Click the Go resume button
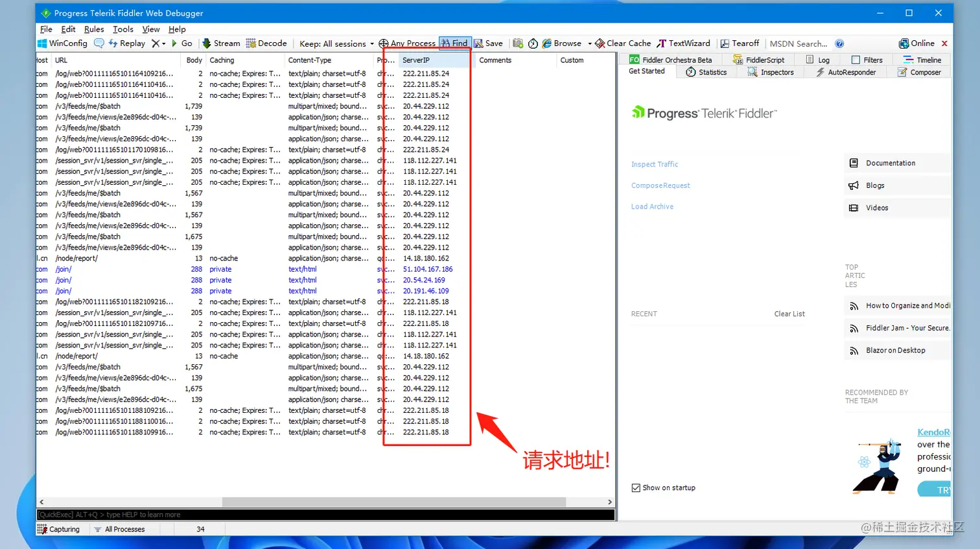The height and width of the screenshot is (549, 980). [181, 43]
